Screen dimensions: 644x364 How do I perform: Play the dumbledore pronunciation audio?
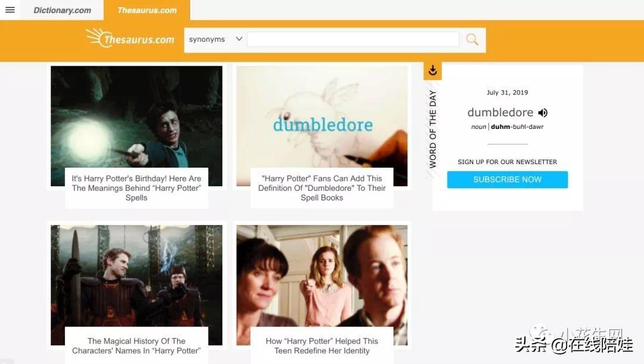coord(543,113)
